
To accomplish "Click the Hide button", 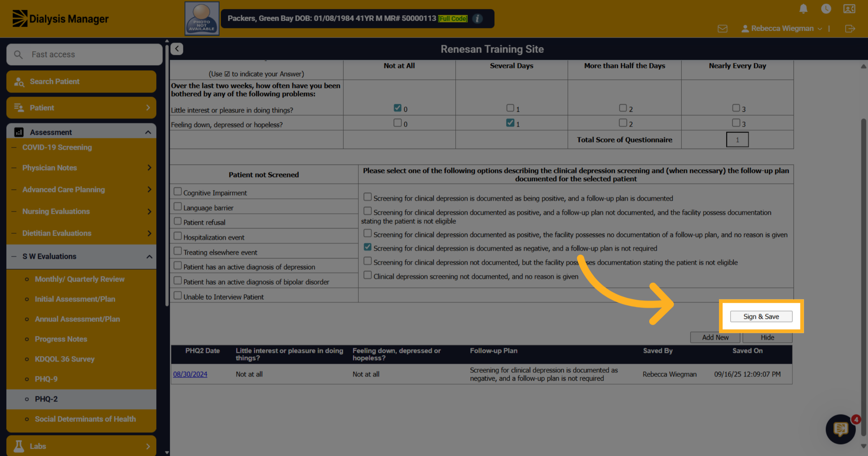I will coord(767,337).
